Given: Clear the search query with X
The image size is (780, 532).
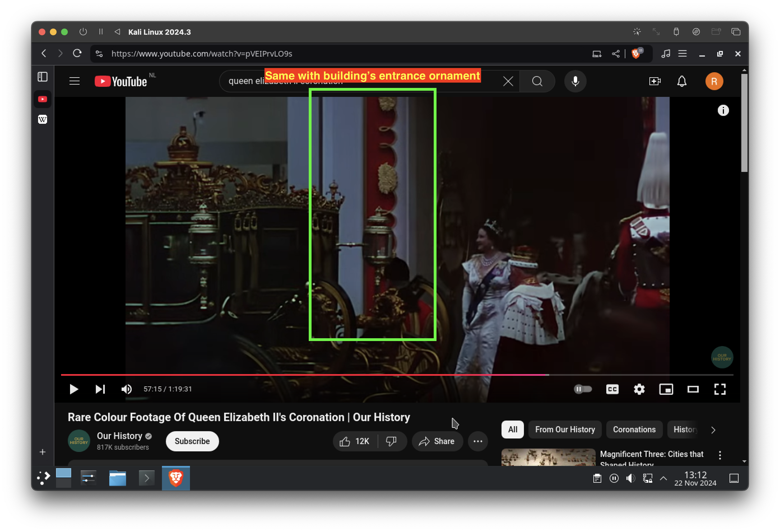Looking at the screenshot, I should point(508,81).
